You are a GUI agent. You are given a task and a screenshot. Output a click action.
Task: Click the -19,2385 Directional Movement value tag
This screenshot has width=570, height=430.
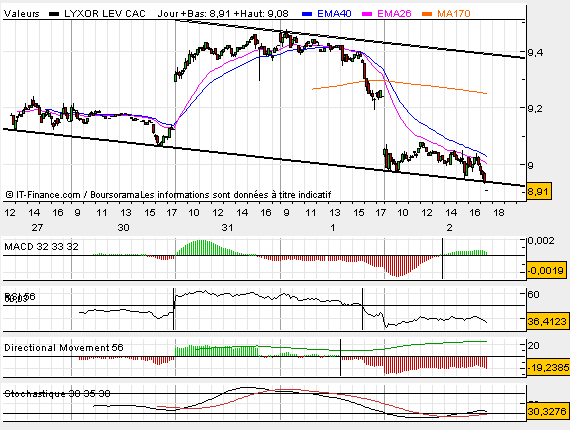coord(548,367)
